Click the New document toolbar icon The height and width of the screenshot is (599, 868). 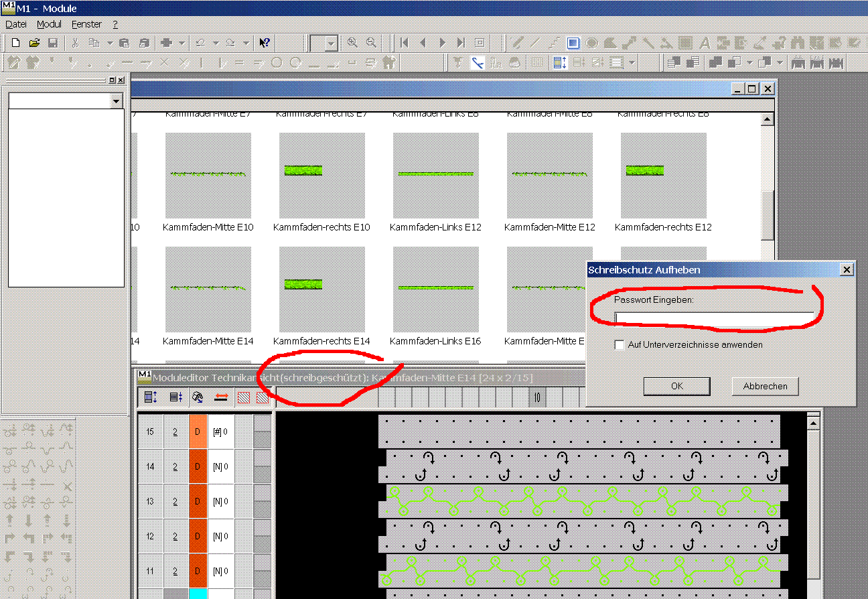coord(17,43)
